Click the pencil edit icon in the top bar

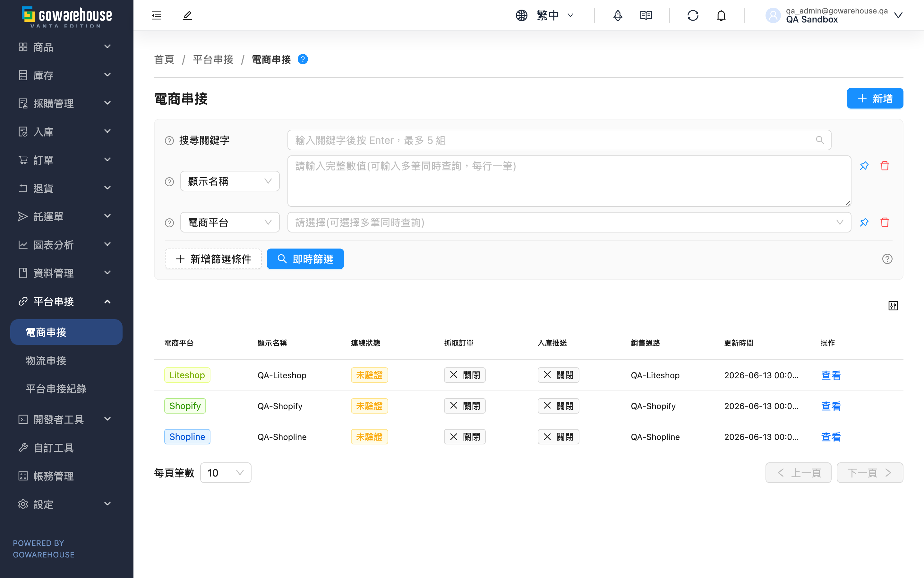(187, 15)
